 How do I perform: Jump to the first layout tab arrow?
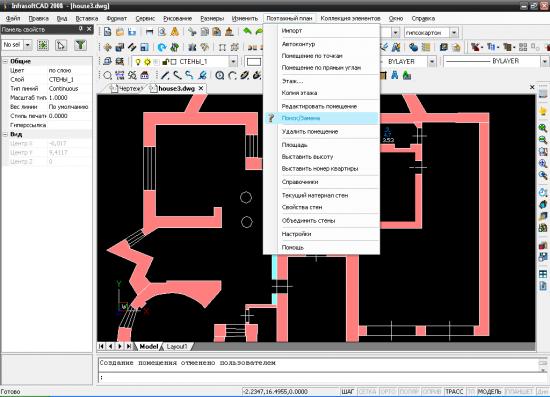point(101,346)
